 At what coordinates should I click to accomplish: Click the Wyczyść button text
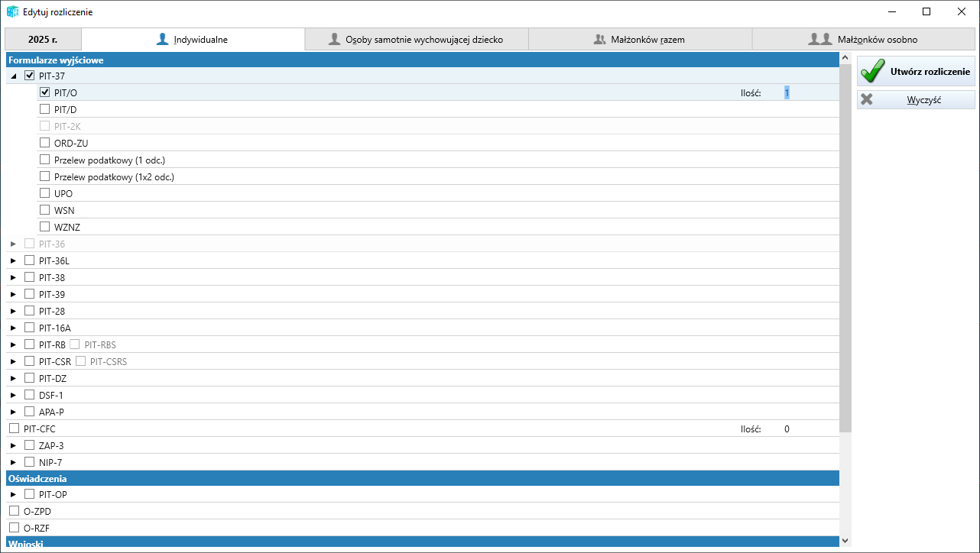tap(923, 100)
